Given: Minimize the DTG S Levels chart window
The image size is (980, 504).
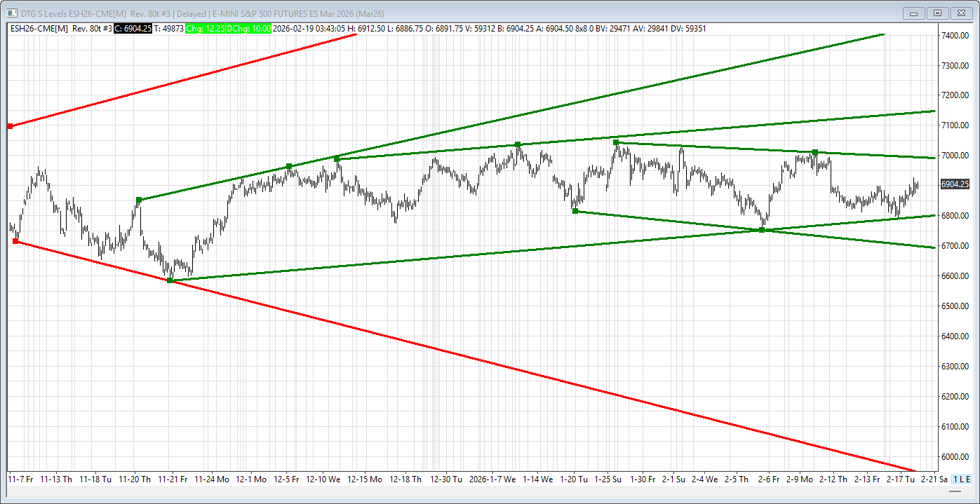Looking at the screenshot, I should pos(913,13).
